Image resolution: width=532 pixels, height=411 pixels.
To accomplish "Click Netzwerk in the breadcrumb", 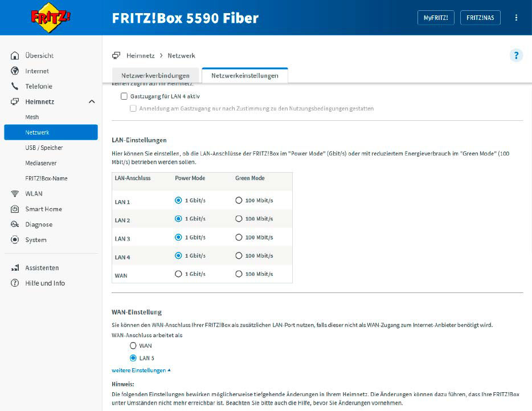I will point(181,55).
